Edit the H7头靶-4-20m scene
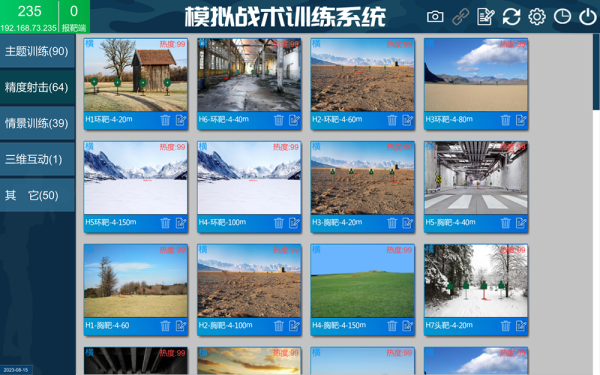 (521, 326)
